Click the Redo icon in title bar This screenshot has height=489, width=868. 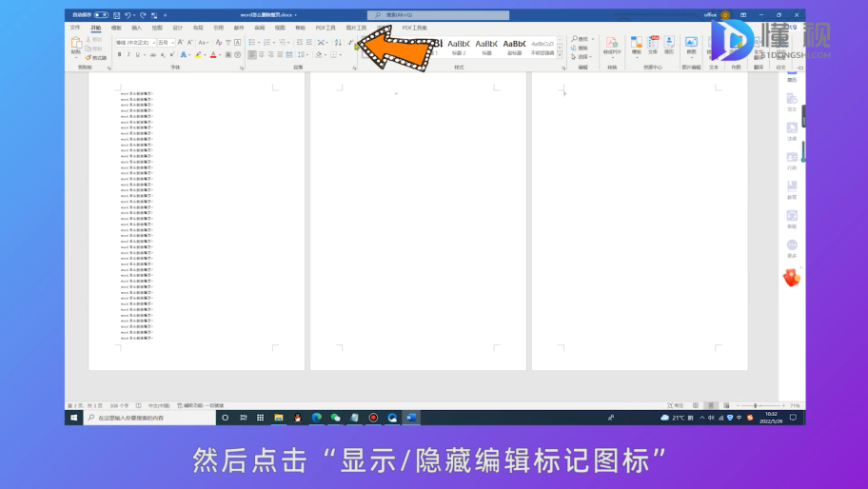pos(143,15)
